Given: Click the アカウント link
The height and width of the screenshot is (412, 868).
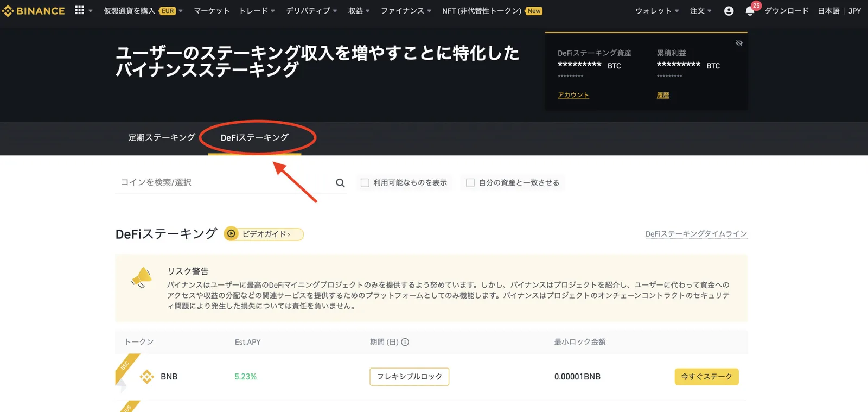Looking at the screenshot, I should [x=573, y=95].
